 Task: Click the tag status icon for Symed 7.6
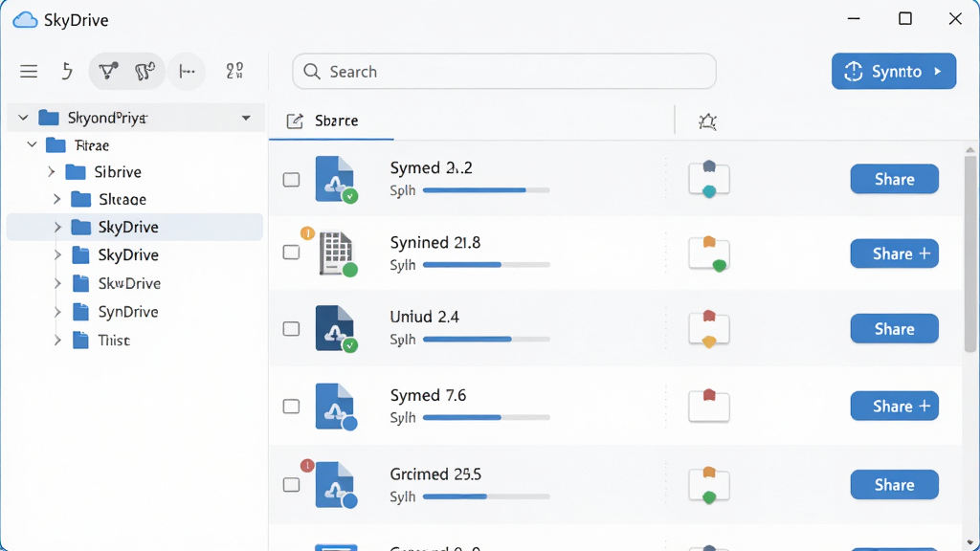tap(709, 406)
